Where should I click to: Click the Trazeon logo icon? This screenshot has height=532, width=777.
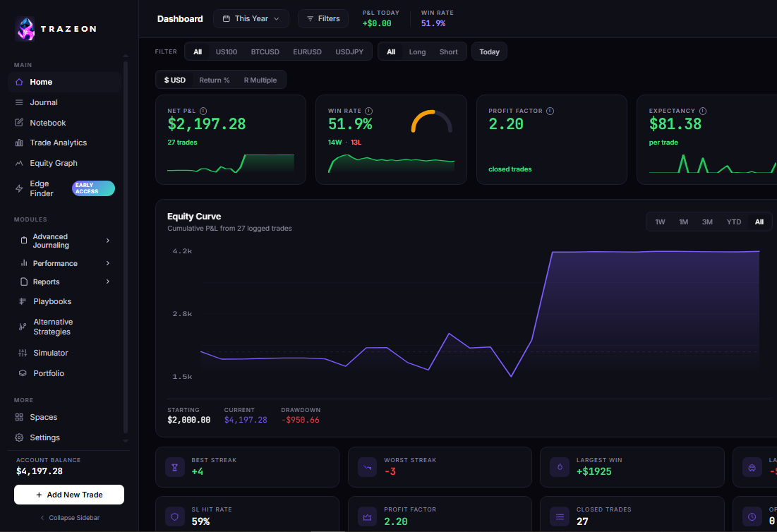coord(26,29)
